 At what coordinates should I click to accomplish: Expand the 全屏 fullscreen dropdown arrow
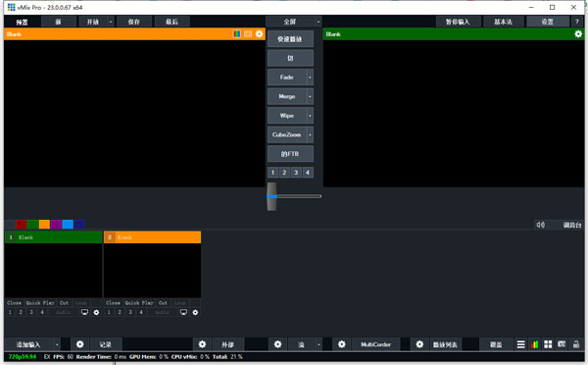pyautogui.click(x=318, y=22)
